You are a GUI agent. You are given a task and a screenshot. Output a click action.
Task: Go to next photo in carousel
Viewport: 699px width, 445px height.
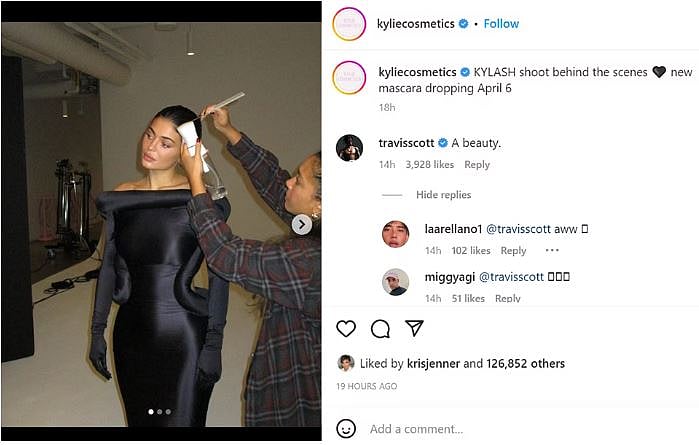301,225
